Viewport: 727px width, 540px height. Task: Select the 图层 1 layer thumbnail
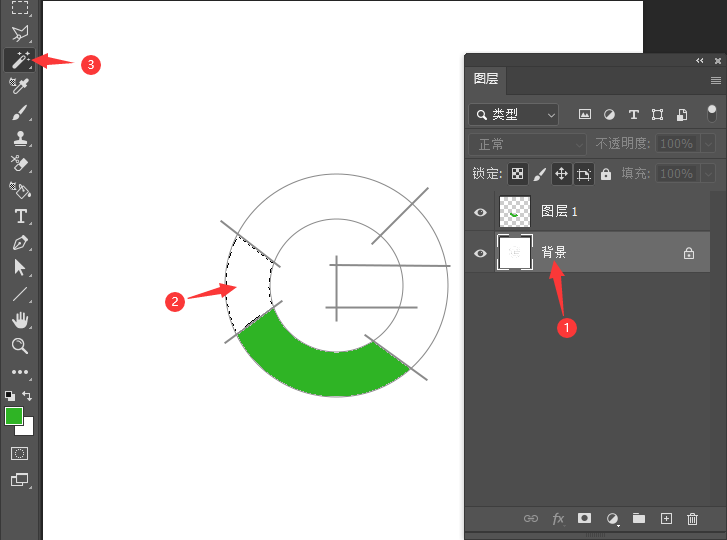(x=515, y=212)
